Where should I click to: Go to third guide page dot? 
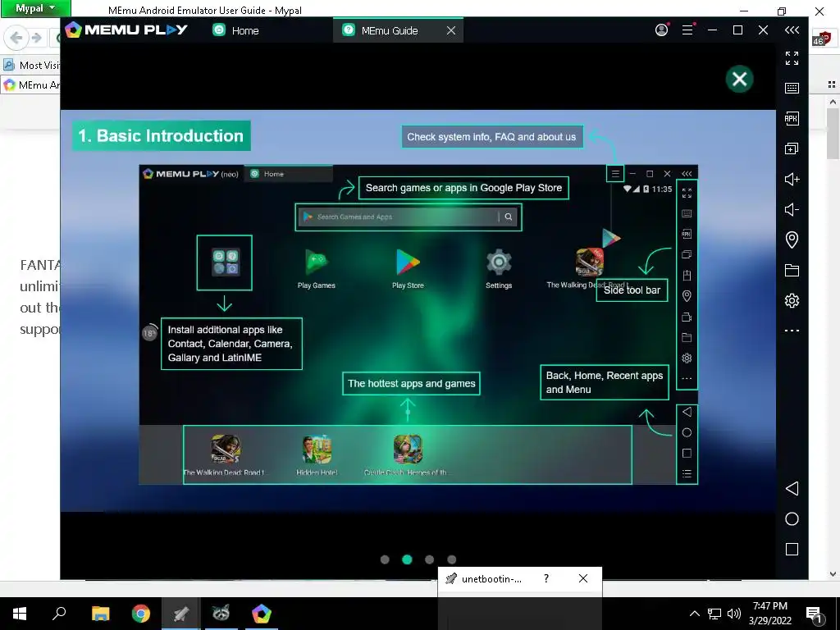click(429, 559)
